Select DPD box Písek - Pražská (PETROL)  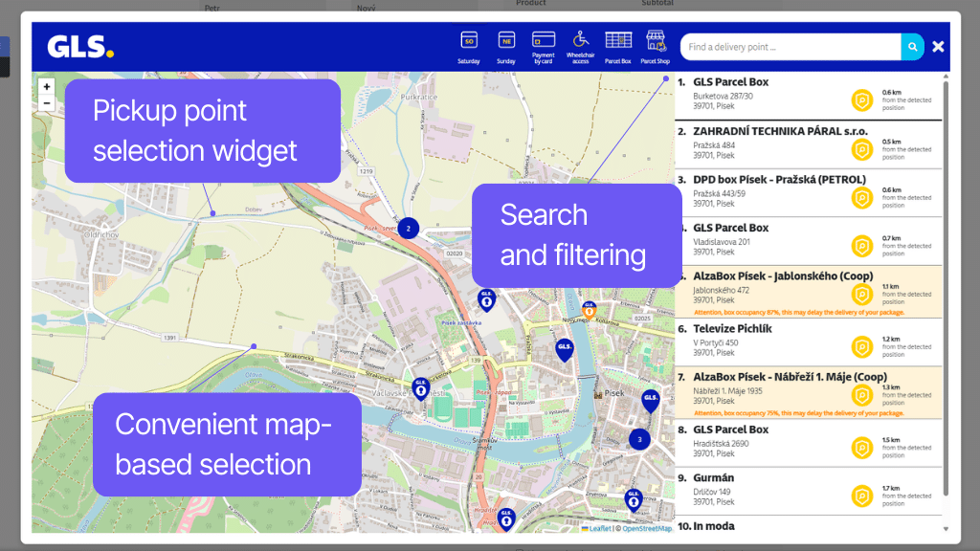tap(809, 192)
